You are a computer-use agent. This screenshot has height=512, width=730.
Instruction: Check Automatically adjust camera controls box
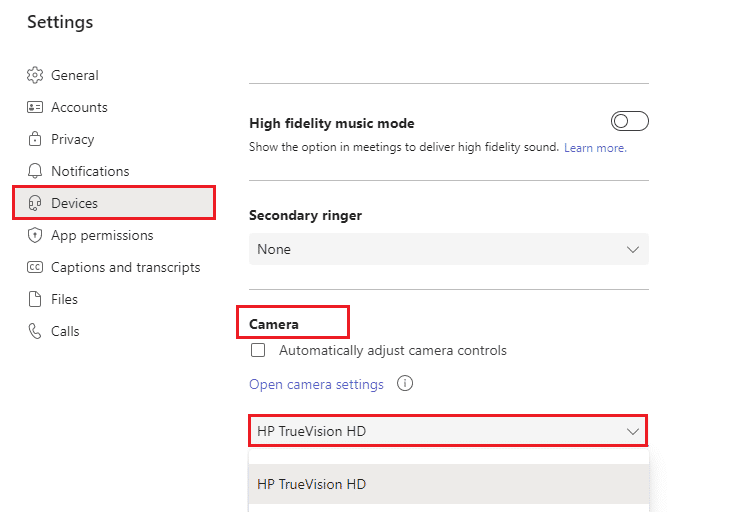pyautogui.click(x=258, y=351)
